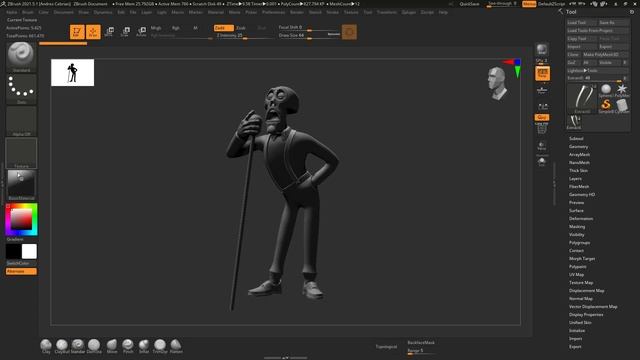Toggle the Alternate color button

click(x=21, y=271)
